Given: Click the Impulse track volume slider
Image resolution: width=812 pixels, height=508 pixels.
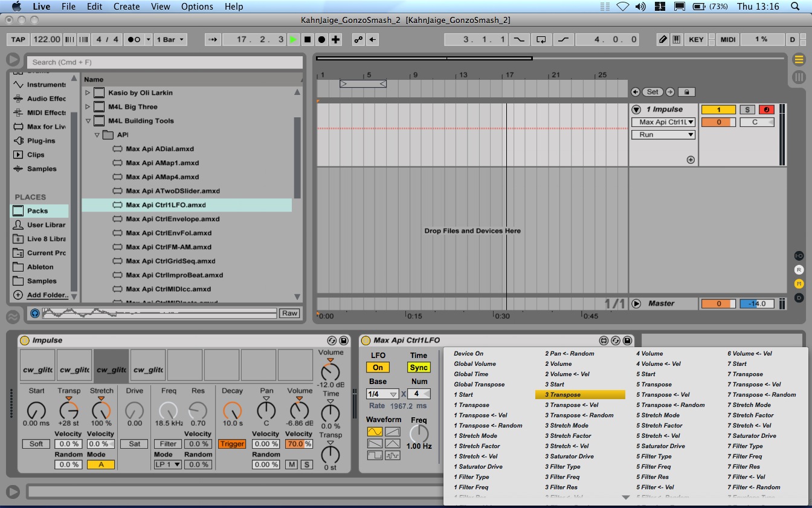Looking at the screenshot, I should coord(718,122).
